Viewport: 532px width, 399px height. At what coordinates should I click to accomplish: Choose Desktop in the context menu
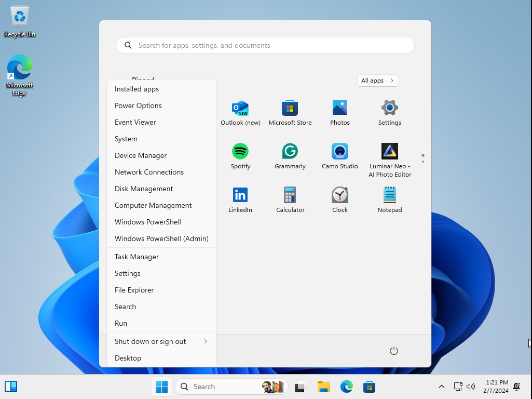[x=161, y=358]
